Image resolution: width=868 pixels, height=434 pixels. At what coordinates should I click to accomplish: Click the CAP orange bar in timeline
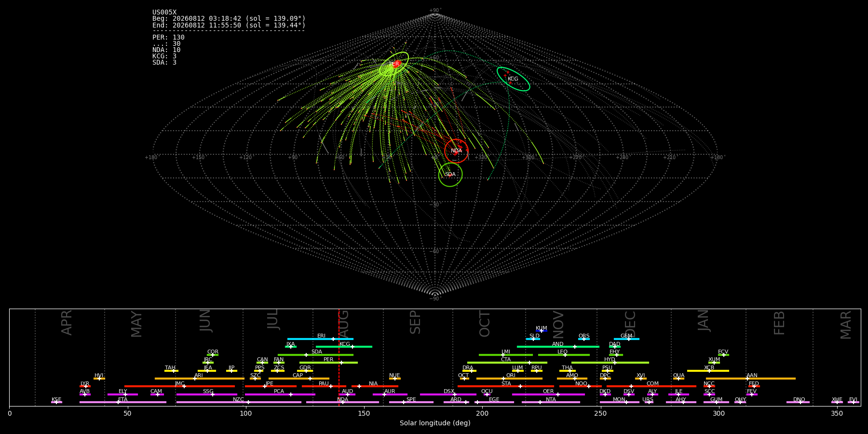[299, 379]
